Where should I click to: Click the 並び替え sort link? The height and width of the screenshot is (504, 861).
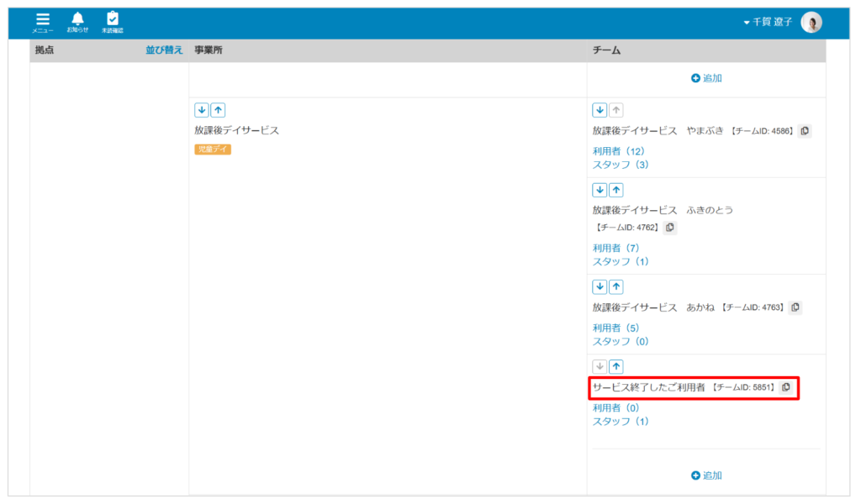tap(164, 50)
